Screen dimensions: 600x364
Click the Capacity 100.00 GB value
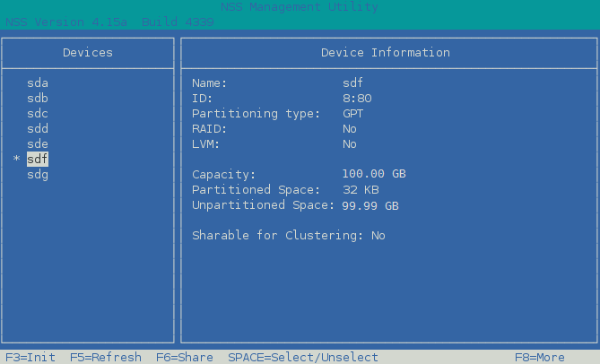click(x=374, y=175)
